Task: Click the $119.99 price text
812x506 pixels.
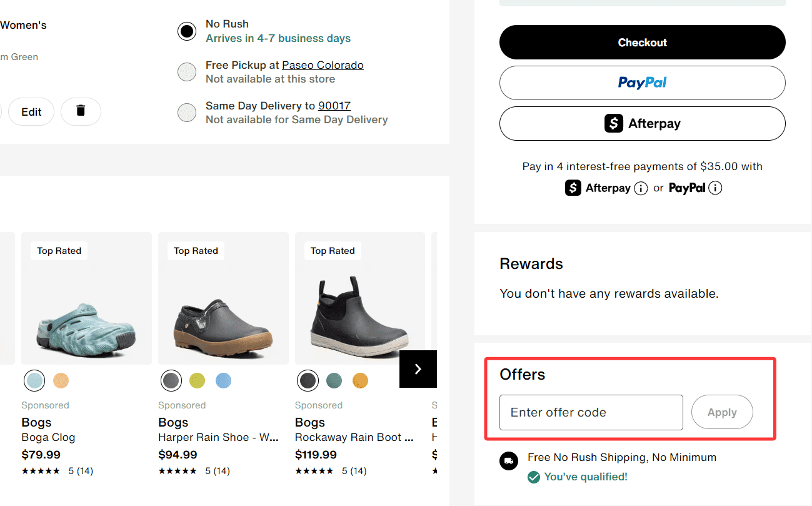Action: pos(316,455)
